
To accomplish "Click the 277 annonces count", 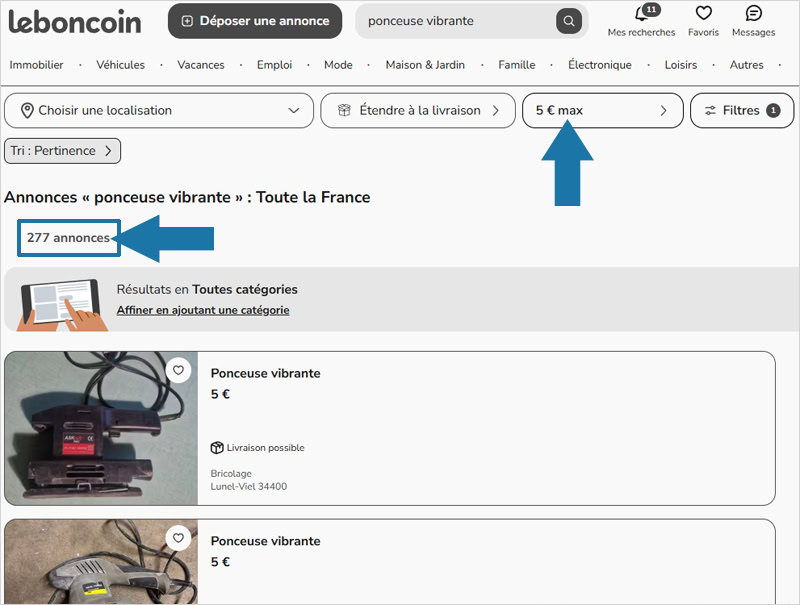I will point(68,238).
